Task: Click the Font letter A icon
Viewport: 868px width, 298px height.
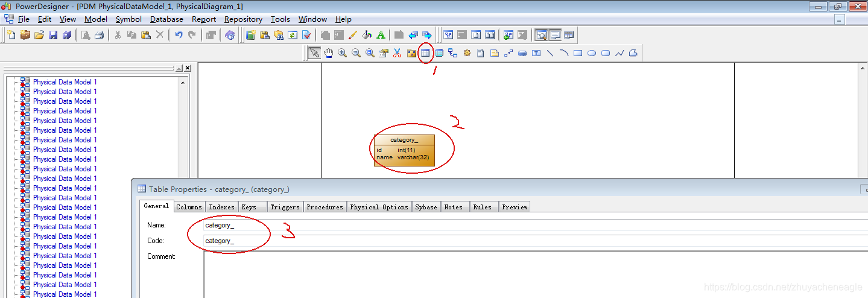Action: (x=381, y=35)
